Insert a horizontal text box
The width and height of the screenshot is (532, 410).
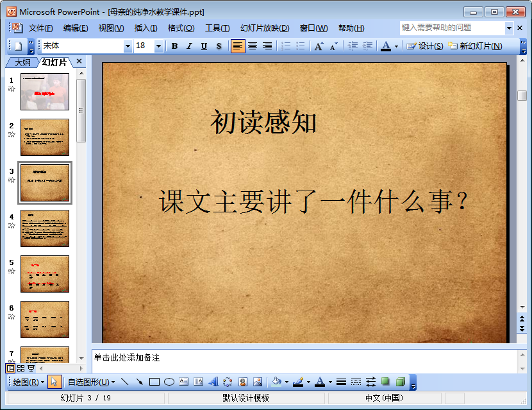click(183, 382)
